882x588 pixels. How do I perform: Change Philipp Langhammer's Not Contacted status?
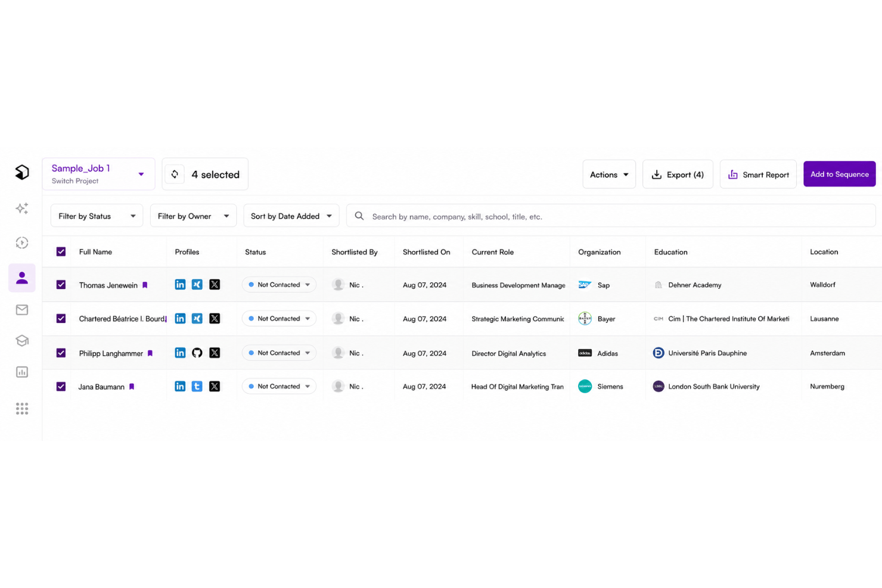[x=279, y=353]
